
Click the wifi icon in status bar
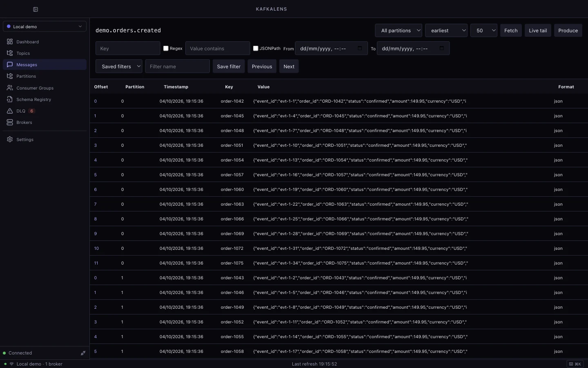tap(11, 364)
